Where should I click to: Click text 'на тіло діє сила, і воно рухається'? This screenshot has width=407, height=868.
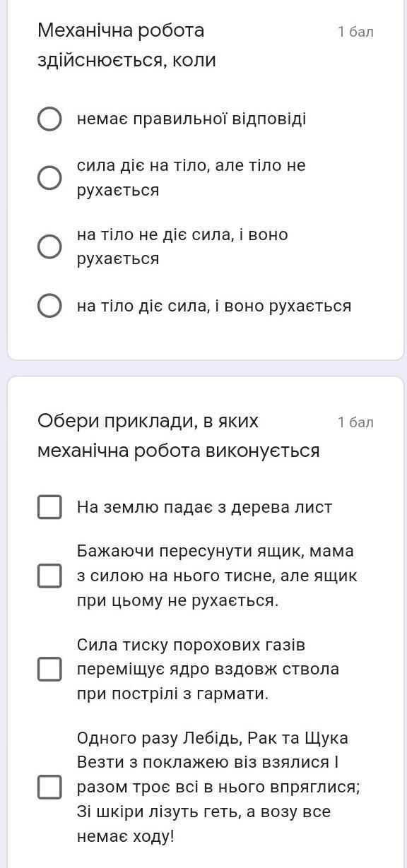point(214,306)
